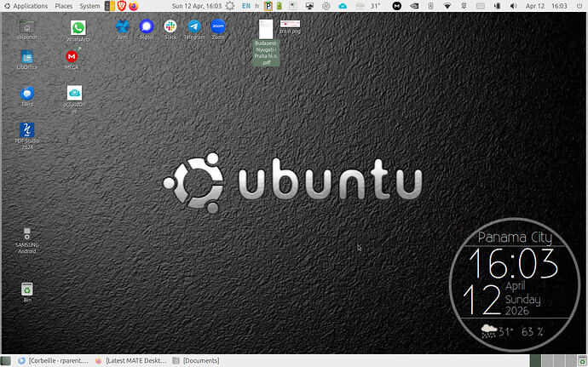588x367 pixels.
Task: Open the trash applet in bottom panel
Action: coord(582,361)
